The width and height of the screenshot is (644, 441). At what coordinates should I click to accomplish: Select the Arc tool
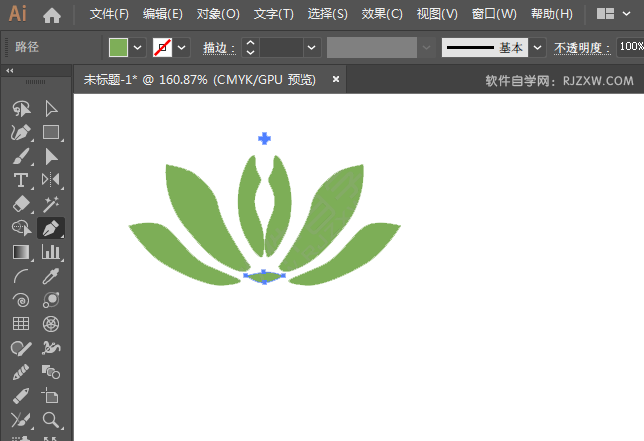21,276
